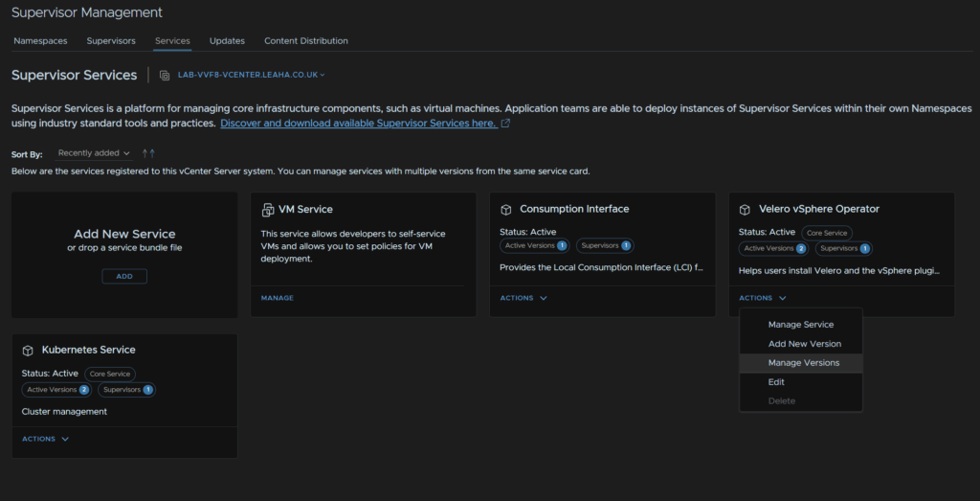Image resolution: width=980 pixels, height=501 pixels.
Task: Switch to the Supervisors tab
Action: (111, 40)
